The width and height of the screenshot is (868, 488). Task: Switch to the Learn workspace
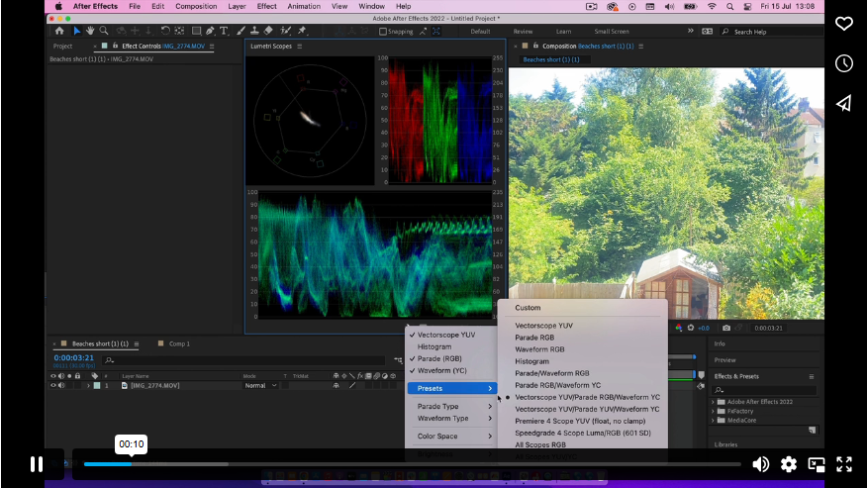click(563, 32)
